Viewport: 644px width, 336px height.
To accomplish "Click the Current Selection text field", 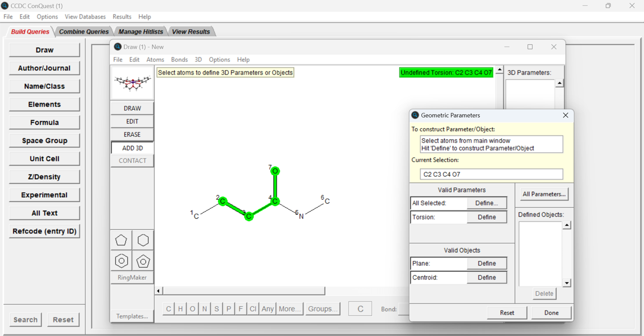I will pyautogui.click(x=491, y=174).
